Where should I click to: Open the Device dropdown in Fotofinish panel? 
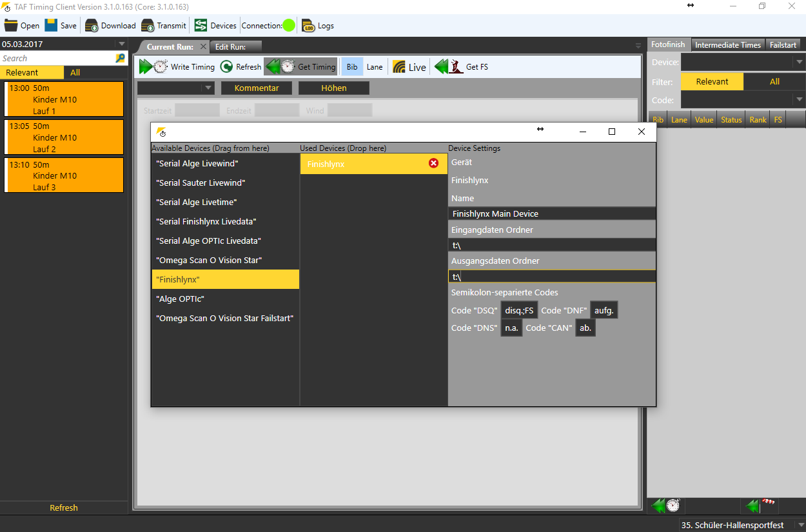click(800, 63)
